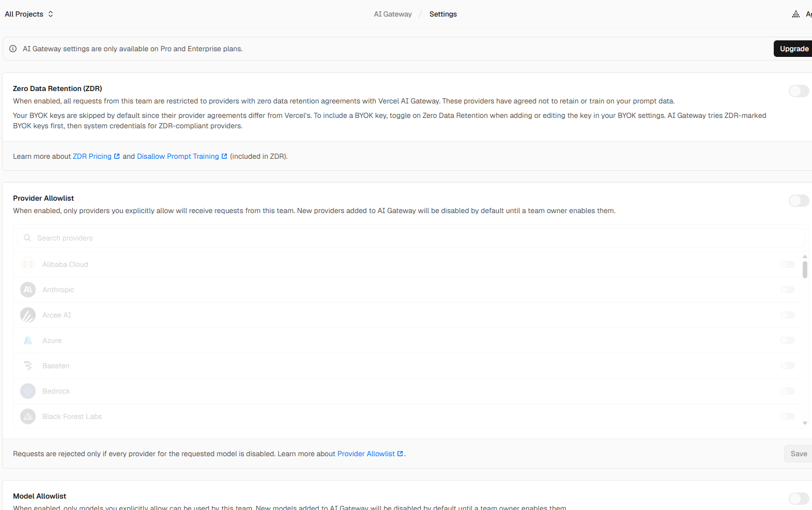
Task: Click the Zero Data Retention (ZDR) heading
Action: [57, 88]
